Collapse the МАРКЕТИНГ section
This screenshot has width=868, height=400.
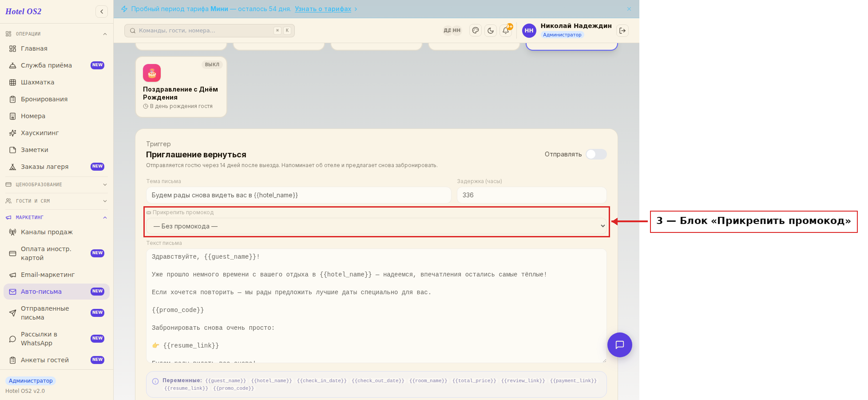(x=56, y=217)
